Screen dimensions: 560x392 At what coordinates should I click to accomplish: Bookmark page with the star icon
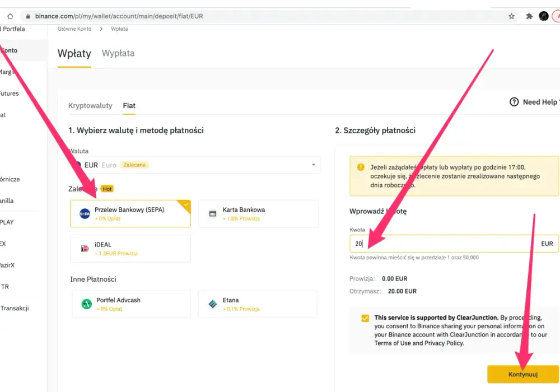[511, 16]
